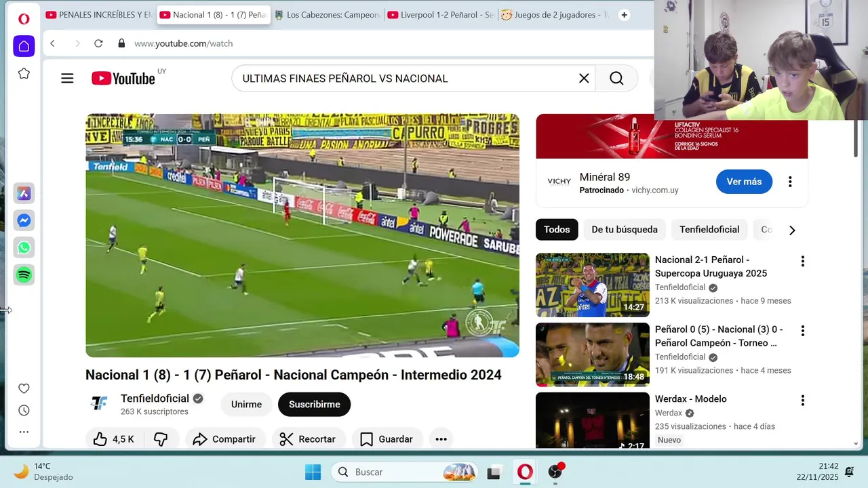
Task: Open the Nacional 2-1 Peñarol thumbnail
Action: click(593, 285)
